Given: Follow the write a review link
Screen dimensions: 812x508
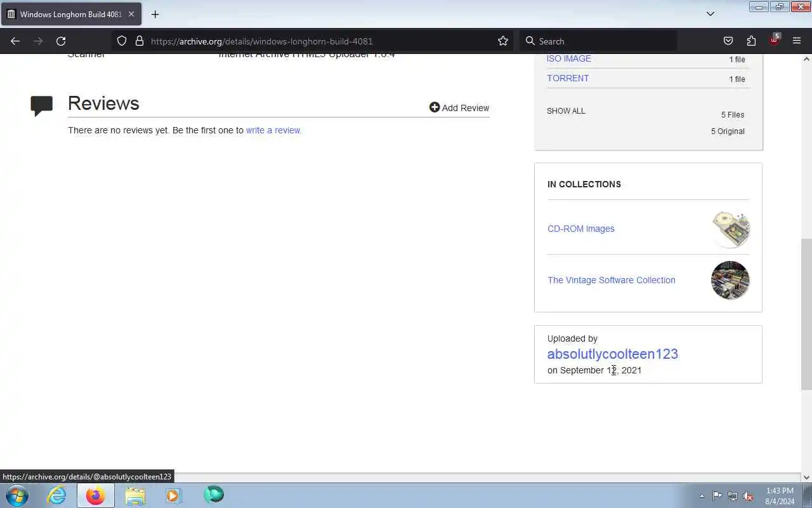Looking at the screenshot, I should point(273,130).
